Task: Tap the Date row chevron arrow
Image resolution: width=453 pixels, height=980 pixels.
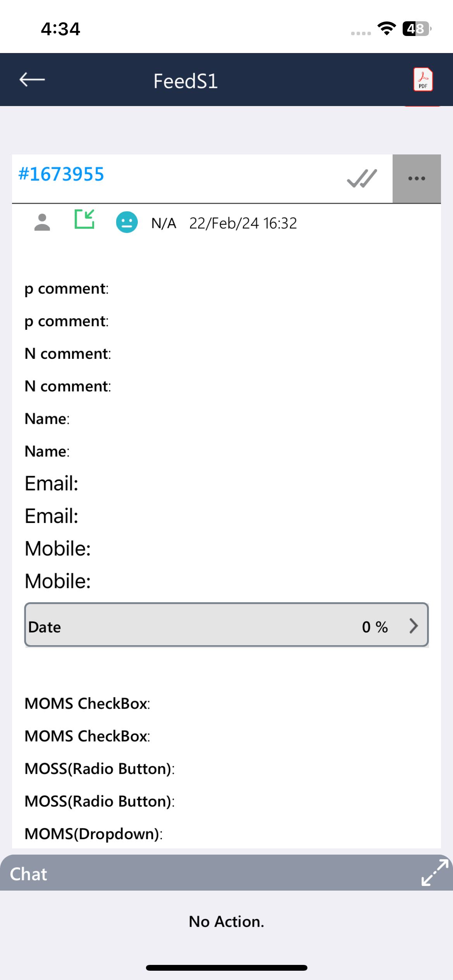Action: pos(414,626)
